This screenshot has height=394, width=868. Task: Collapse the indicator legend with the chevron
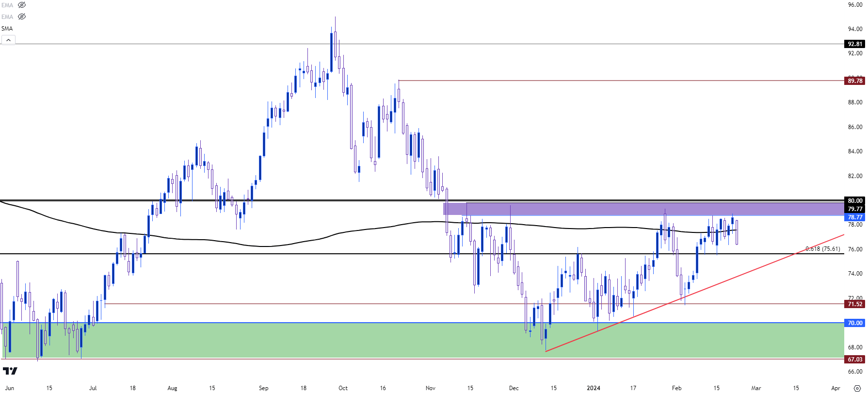tap(8, 40)
